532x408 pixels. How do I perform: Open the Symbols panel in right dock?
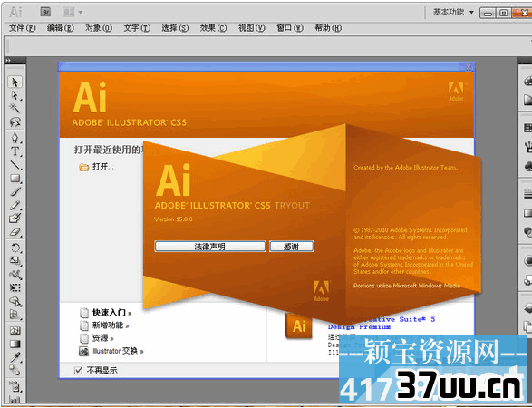[x=527, y=167]
